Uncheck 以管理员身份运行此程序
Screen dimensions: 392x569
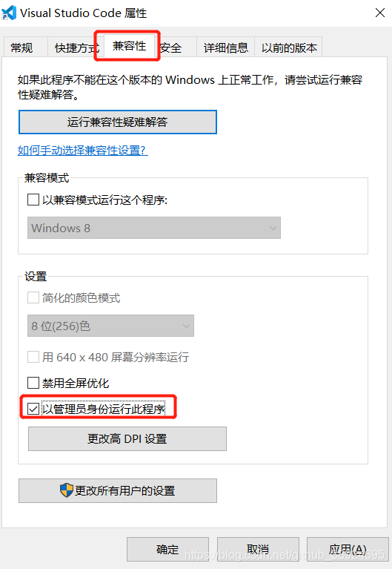(33, 409)
